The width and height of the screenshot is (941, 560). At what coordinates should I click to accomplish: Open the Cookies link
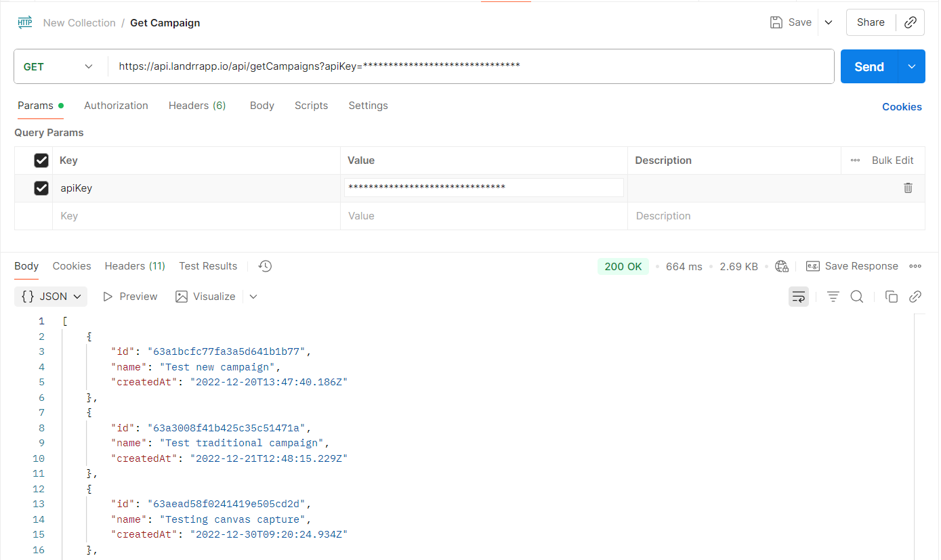[901, 107]
